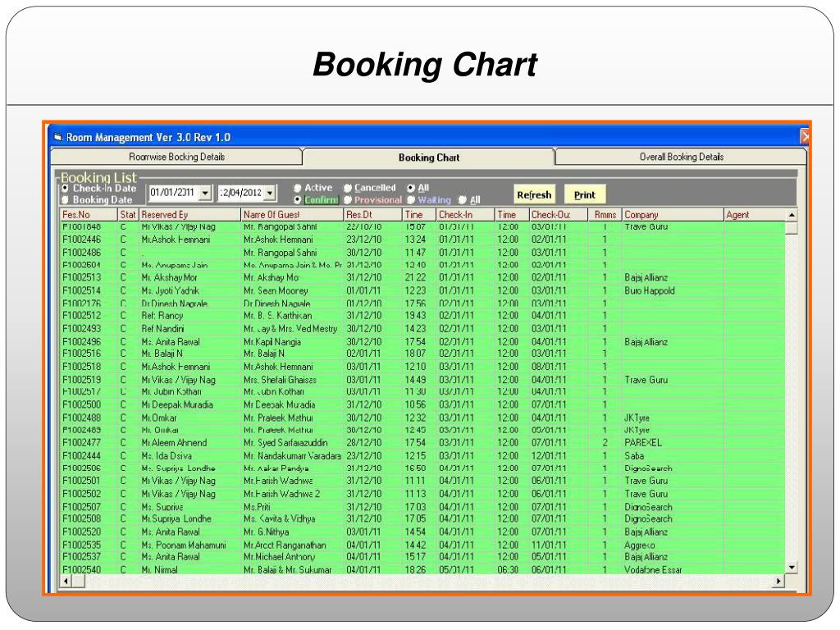Select the Cancelled radio button
The height and width of the screenshot is (630, 840).
(x=347, y=188)
